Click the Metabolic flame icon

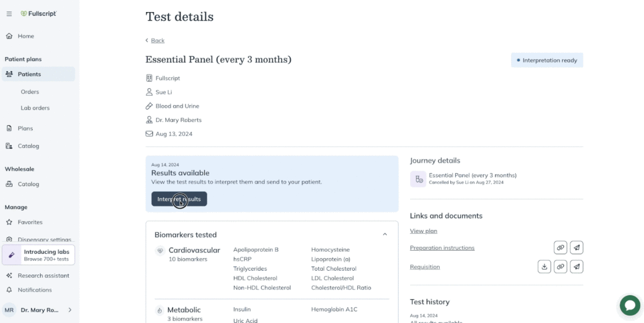coord(159,310)
